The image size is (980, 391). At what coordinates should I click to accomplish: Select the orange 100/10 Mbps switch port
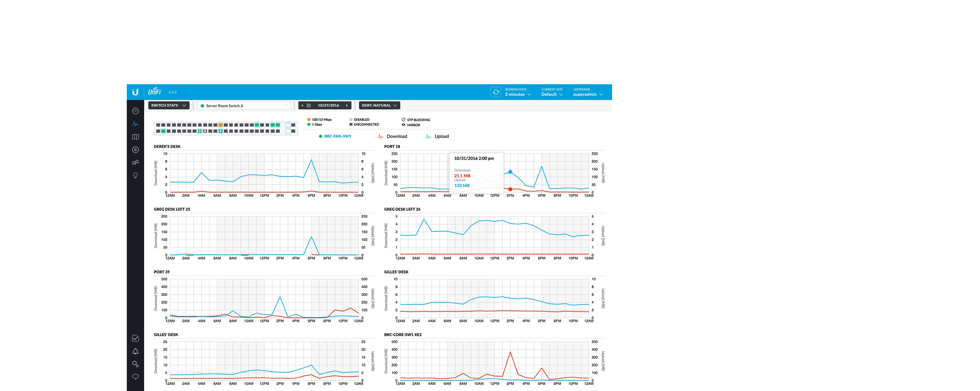(220, 125)
